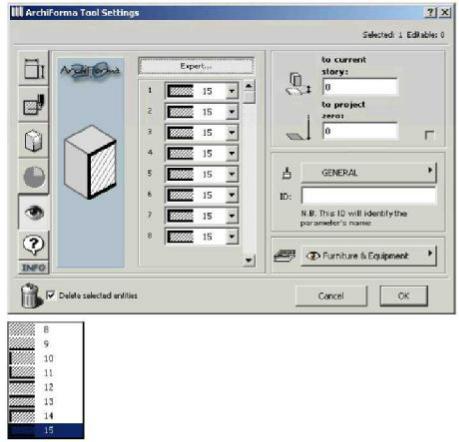Select pattern 14 in dropdown list
This screenshot has height=442, width=459.
tap(46, 416)
